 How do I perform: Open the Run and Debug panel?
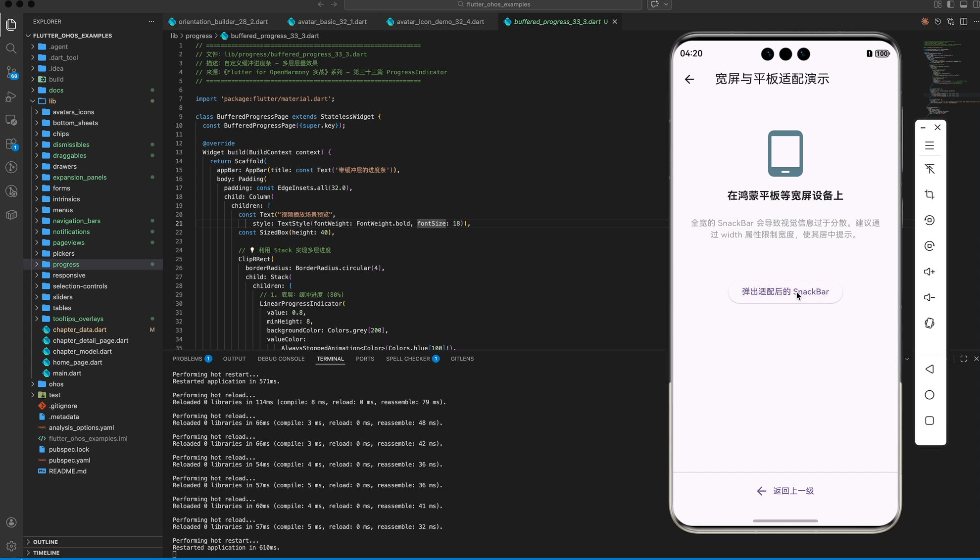click(11, 96)
